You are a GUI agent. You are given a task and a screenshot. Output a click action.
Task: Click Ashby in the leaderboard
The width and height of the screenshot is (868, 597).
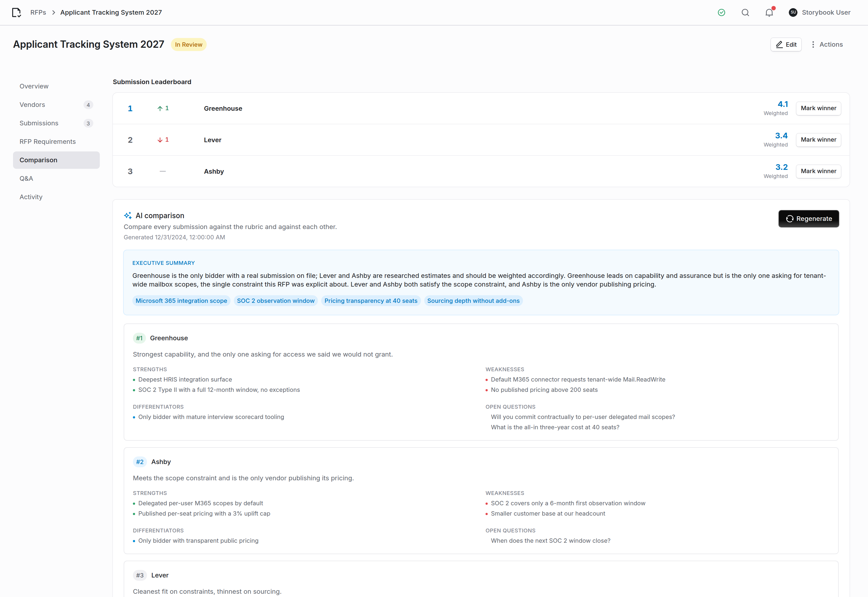pyautogui.click(x=214, y=171)
